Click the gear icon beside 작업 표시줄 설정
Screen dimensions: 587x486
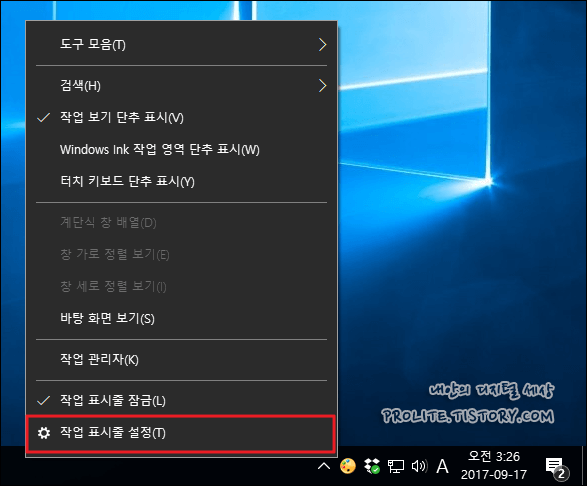click(x=44, y=433)
